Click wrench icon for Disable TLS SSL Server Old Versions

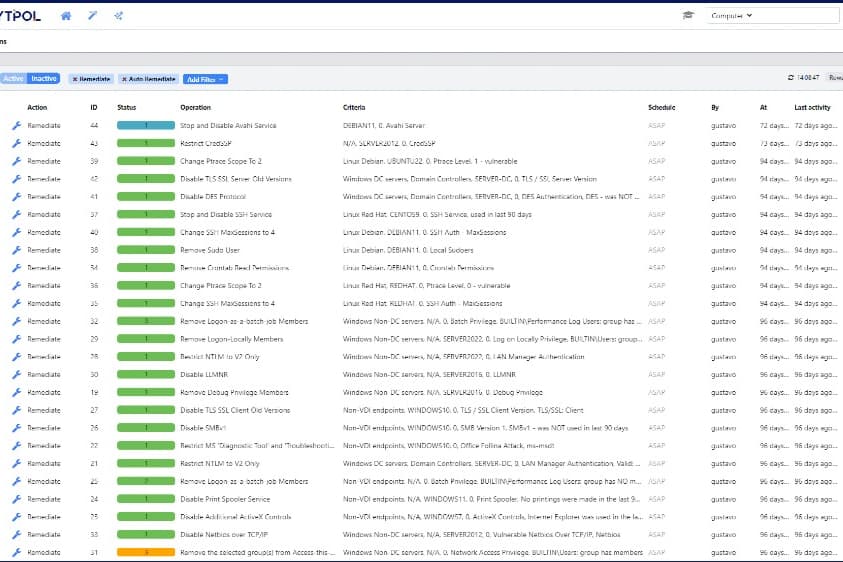(16, 179)
